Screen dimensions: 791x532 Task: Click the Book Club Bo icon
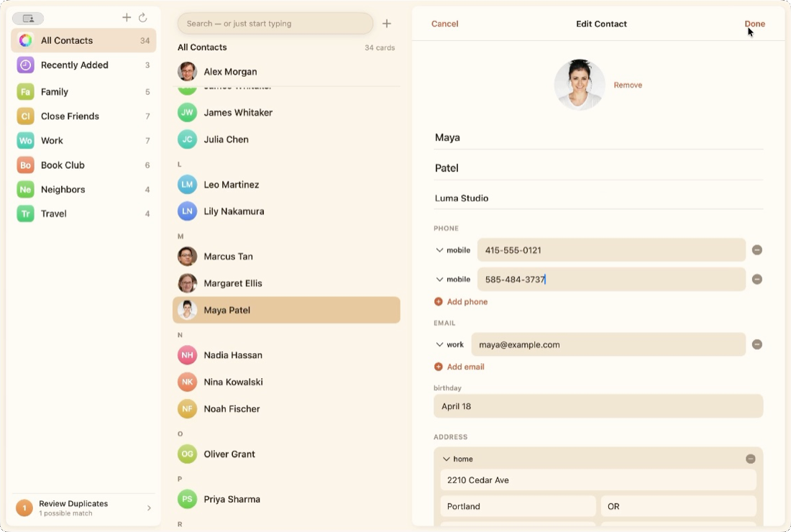(25, 165)
